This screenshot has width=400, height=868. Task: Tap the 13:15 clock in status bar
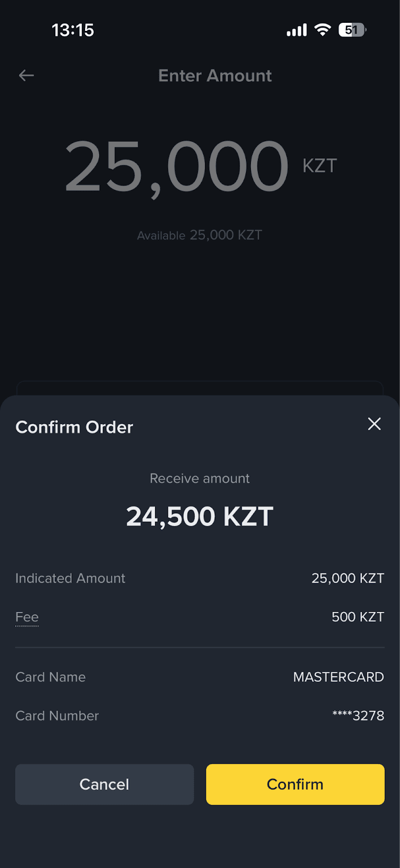73,30
